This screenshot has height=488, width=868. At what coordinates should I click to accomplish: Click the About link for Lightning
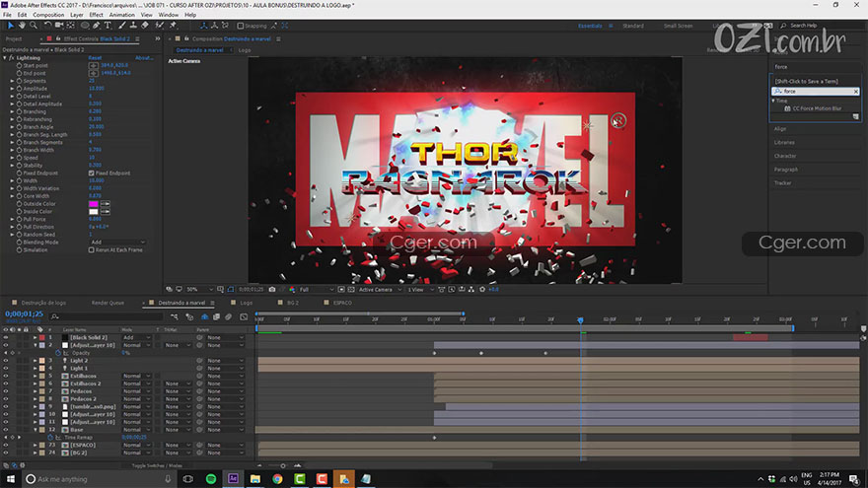144,58
